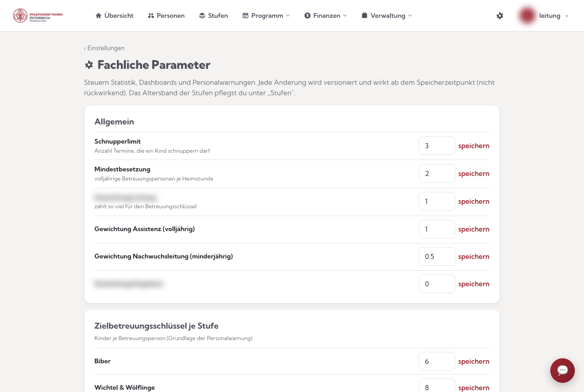The height and width of the screenshot is (392, 584).
Task: Open the chat bubble widget
Action: [x=563, y=371]
